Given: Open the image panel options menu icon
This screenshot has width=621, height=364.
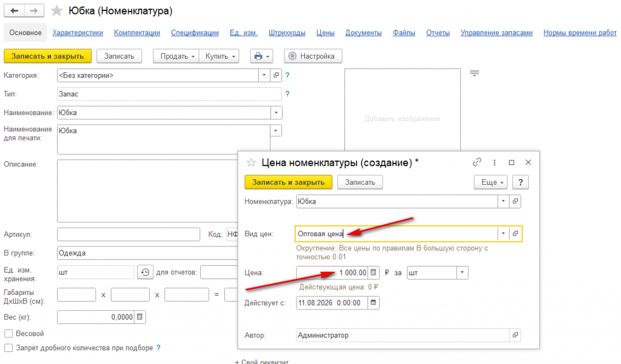Looking at the screenshot, I should click(x=474, y=73).
